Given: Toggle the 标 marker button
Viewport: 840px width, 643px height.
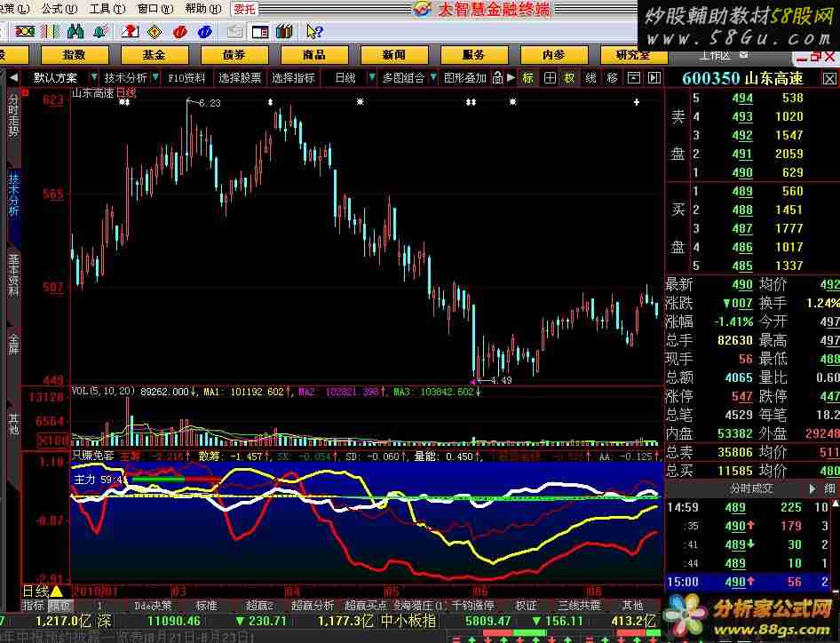Looking at the screenshot, I should pos(528,77).
